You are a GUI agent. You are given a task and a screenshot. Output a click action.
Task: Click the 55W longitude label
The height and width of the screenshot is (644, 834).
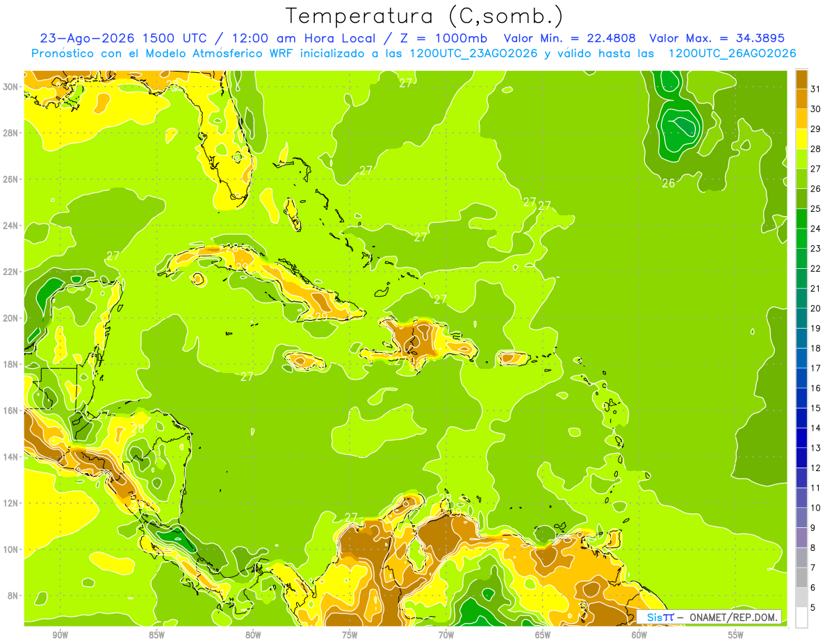736,635
